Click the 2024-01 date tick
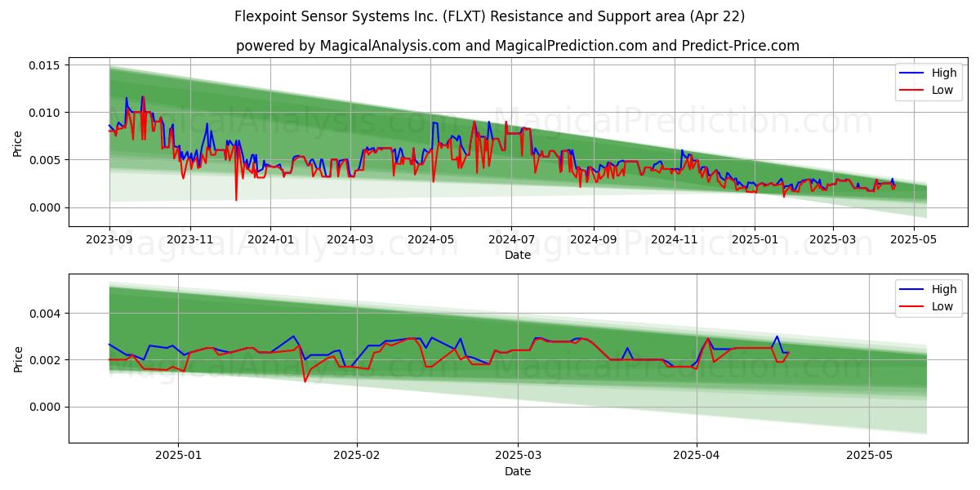Screen dimensions: 980x490 pos(270,238)
